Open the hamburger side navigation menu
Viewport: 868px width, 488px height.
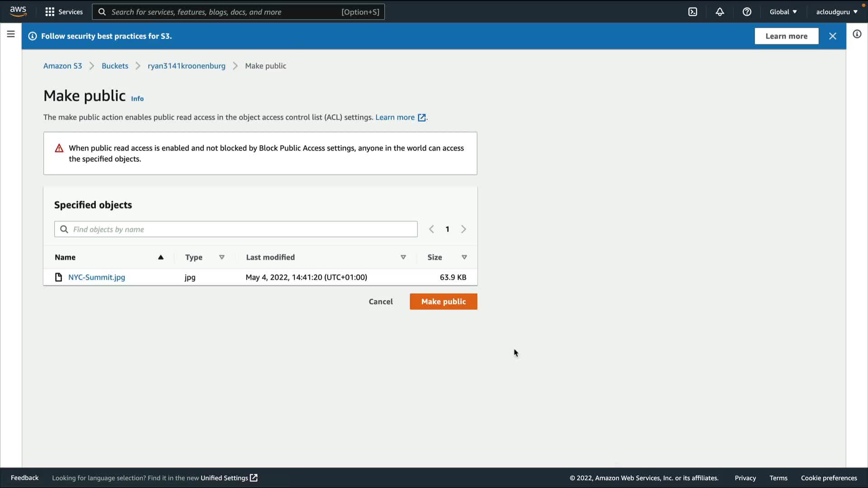pos(11,34)
